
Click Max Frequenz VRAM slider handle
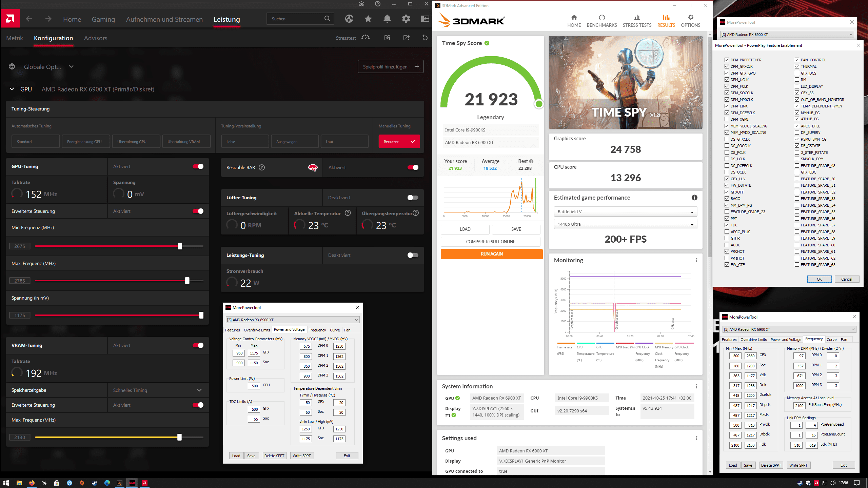179,438
